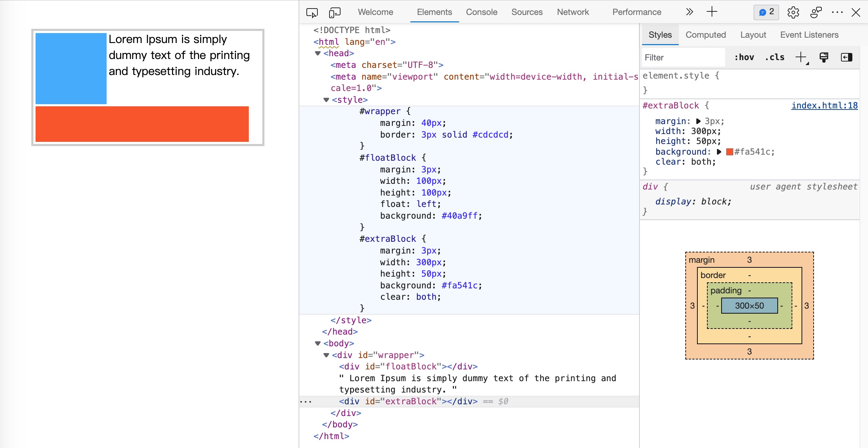
Task: Expand the margin shorthand property
Action: 698,121
